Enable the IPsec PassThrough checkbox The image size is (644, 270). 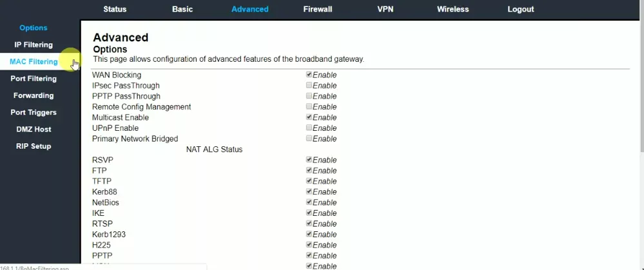309,86
